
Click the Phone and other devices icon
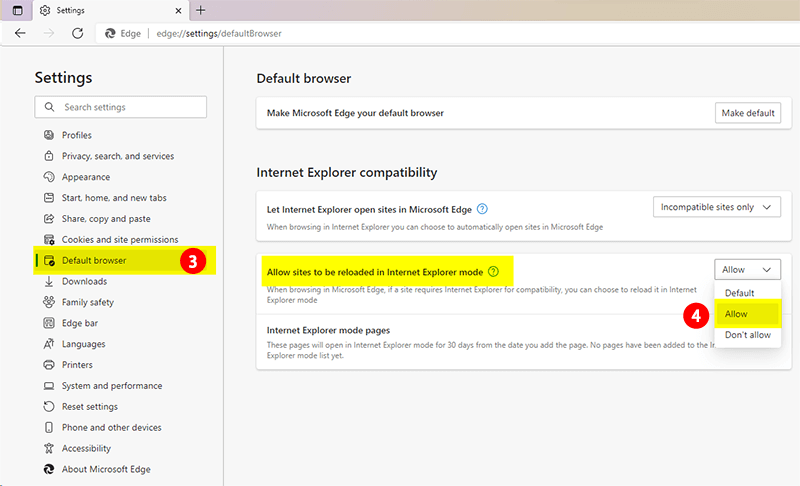(x=49, y=428)
